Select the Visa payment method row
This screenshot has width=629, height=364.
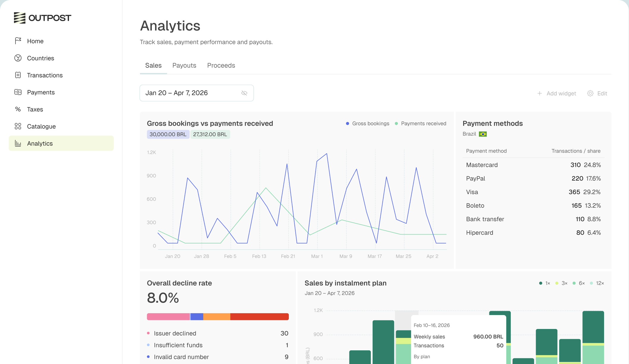pyautogui.click(x=533, y=192)
